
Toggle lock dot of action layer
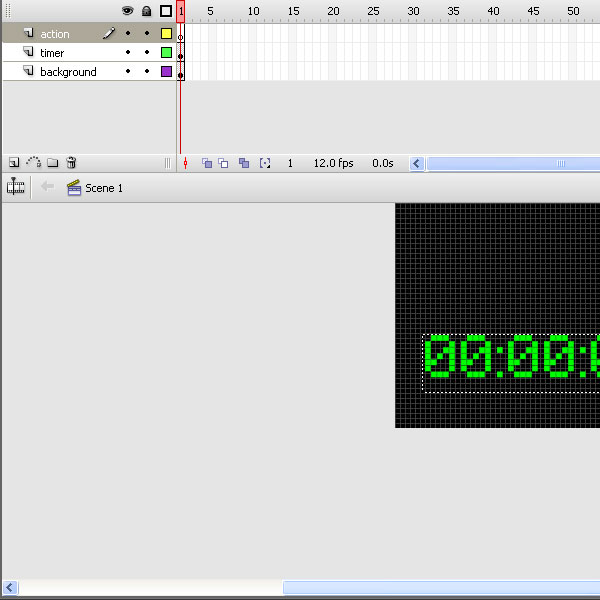[147, 33]
